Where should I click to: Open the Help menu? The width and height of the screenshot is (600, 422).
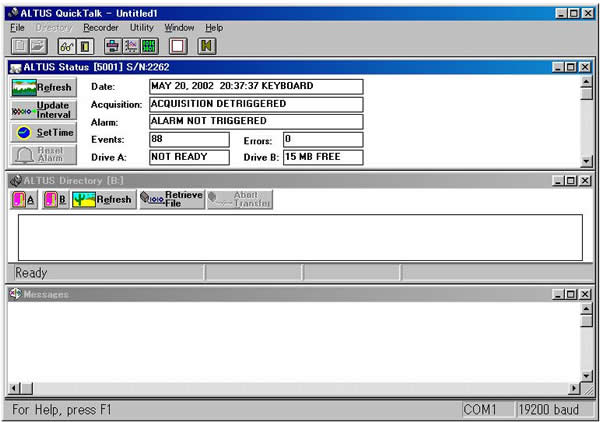(x=214, y=28)
